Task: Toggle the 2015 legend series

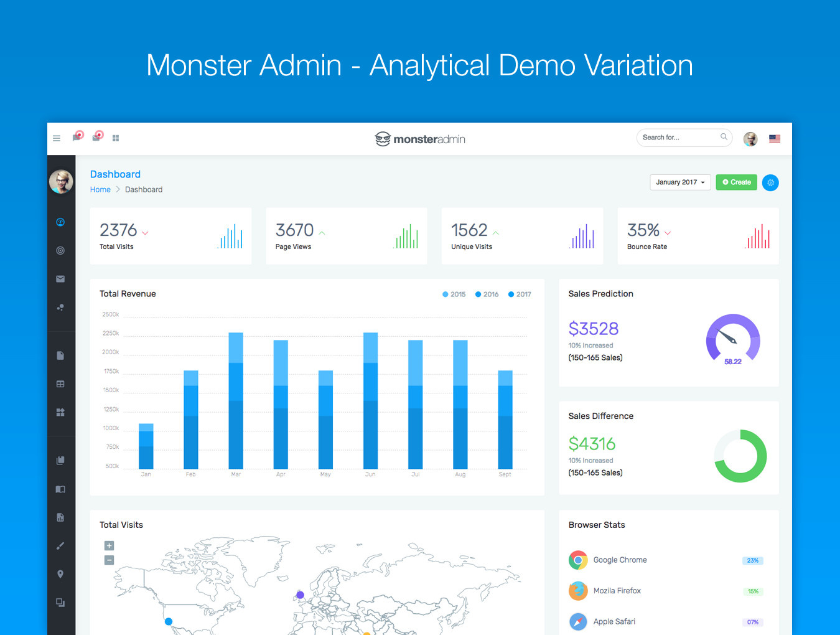Action: [x=454, y=294]
